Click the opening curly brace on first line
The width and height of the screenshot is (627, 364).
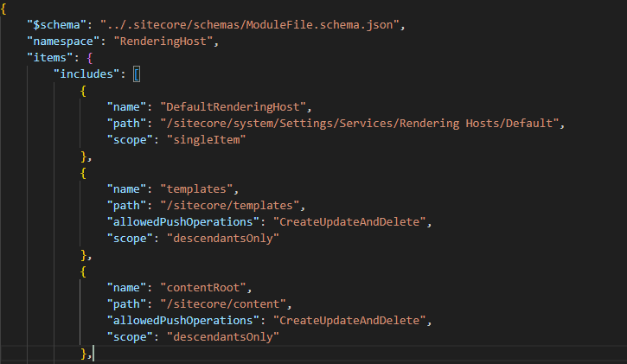[4, 9]
